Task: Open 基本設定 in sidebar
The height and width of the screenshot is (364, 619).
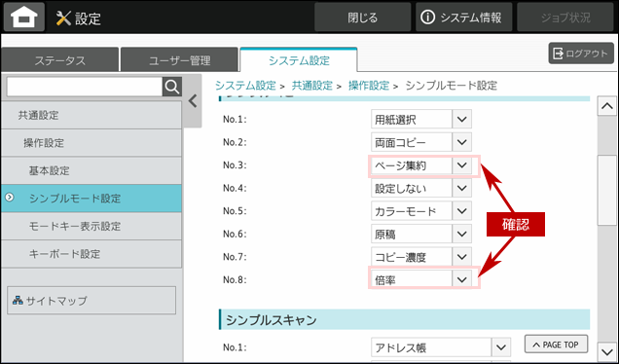Action: pyautogui.click(x=91, y=170)
